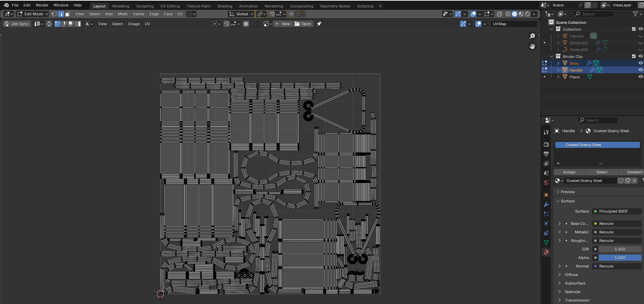Image resolution: width=644 pixels, height=304 pixels.
Task: Open Object Constraints properties tab
Action: tap(546, 233)
